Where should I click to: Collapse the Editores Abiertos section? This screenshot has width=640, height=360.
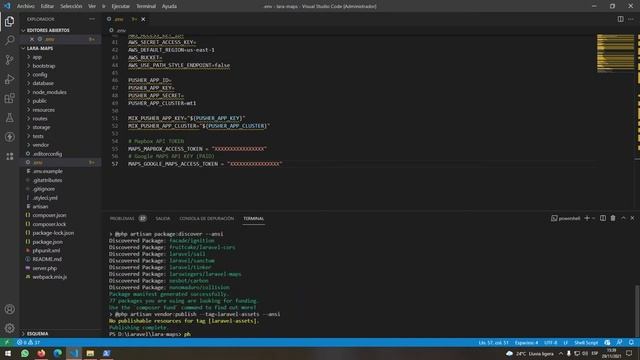pos(60,30)
